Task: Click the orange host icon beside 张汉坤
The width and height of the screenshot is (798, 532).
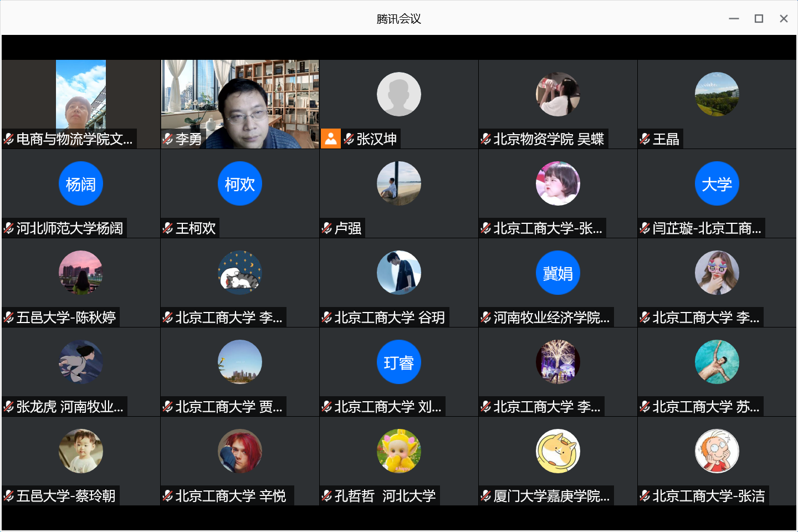Action: tap(330, 139)
